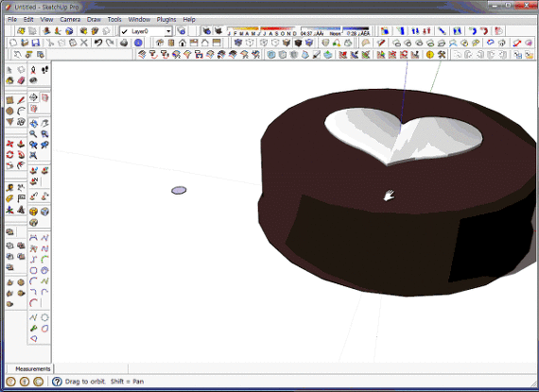The width and height of the screenshot is (539, 392).
Task: Open the Layer0 dropdown arrow
Action: 168,31
